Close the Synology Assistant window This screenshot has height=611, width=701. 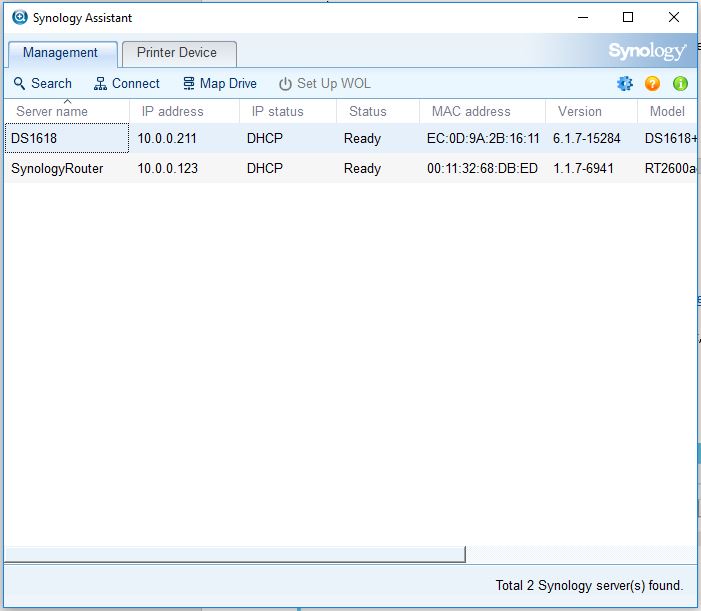tap(674, 17)
